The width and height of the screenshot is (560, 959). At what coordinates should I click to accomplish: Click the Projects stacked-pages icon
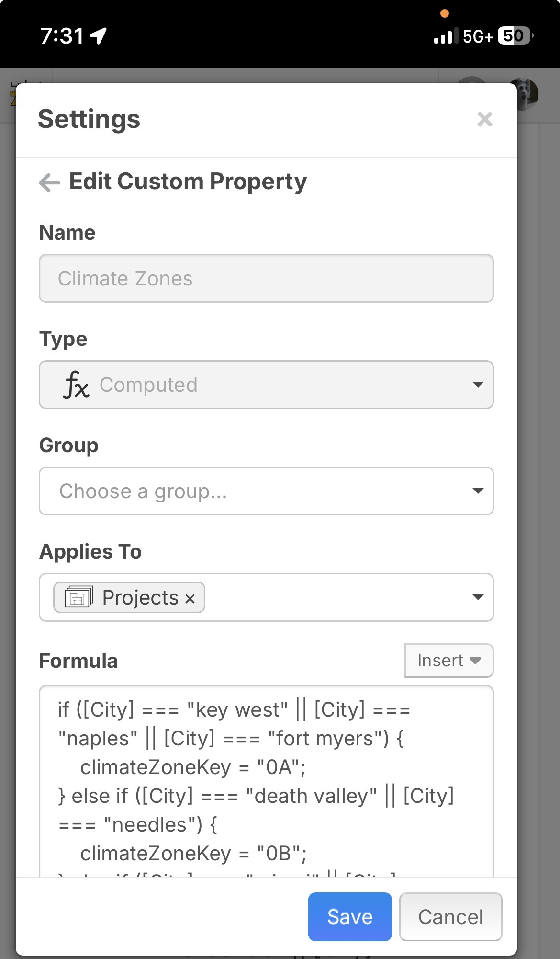pyautogui.click(x=79, y=597)
